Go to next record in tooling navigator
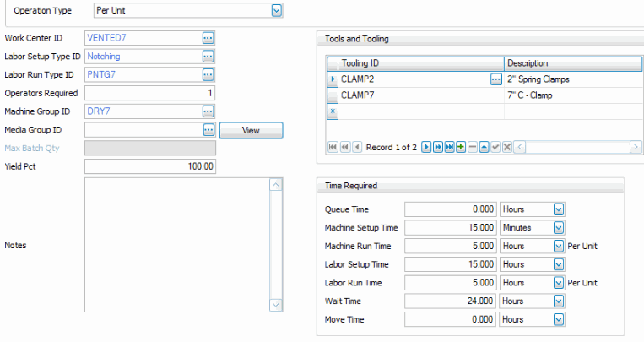The image size is (644, 342). coord(426,147)
